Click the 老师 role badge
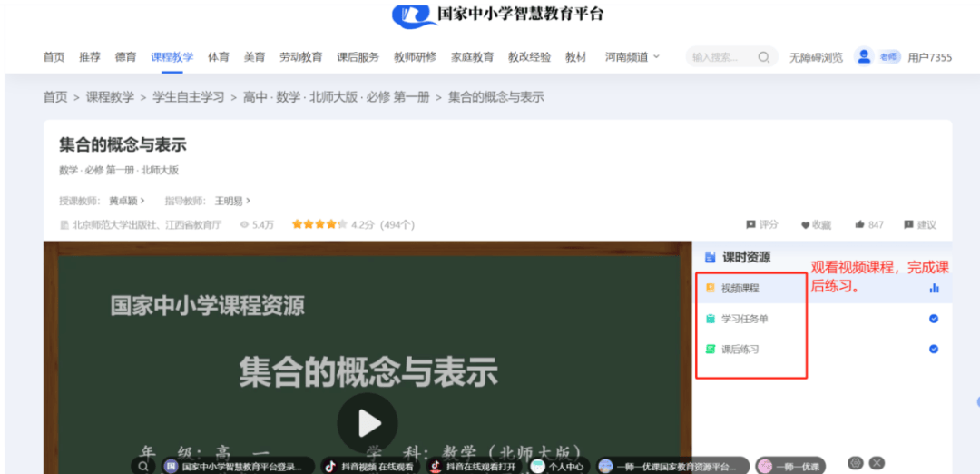 [888, 57]
